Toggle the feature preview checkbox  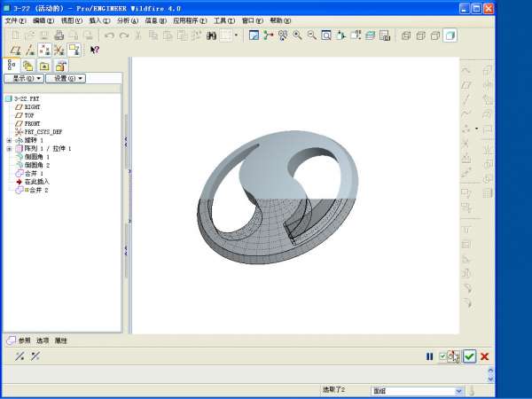442,356
